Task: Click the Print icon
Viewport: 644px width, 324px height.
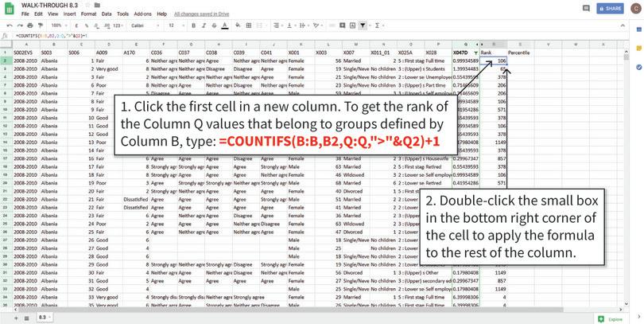Action: coord(30,25)
